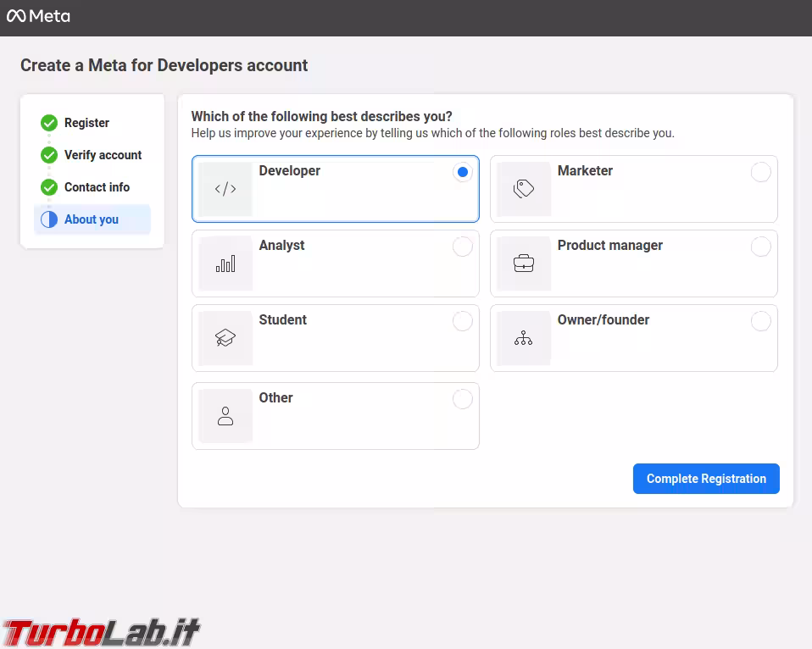Click the Product manager briefcase icon

point(524,263)
